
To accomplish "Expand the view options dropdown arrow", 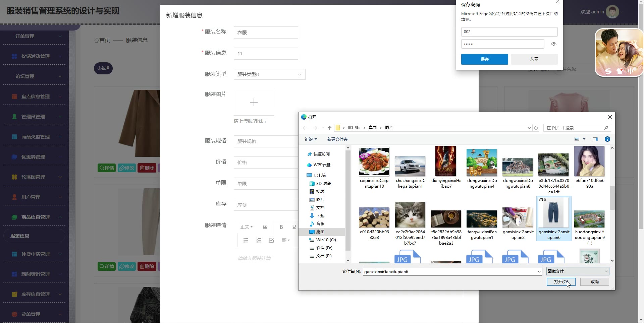I will pos(584,139).
